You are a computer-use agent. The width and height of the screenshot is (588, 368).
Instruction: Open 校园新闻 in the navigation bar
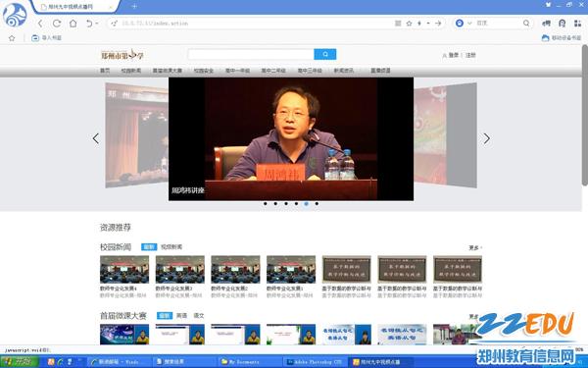[x=131, y=71]
